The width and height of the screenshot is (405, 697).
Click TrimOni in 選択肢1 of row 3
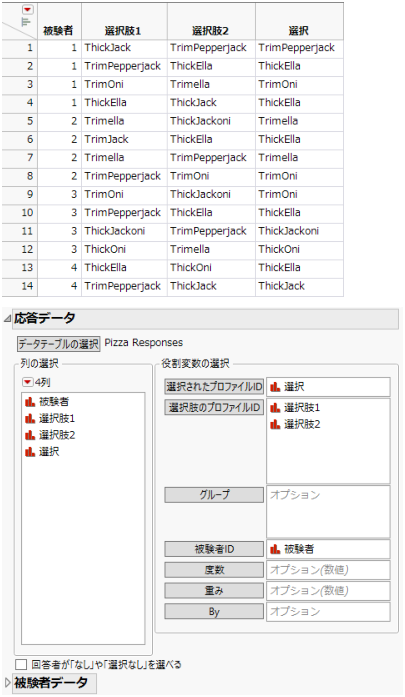pos(124,84)
